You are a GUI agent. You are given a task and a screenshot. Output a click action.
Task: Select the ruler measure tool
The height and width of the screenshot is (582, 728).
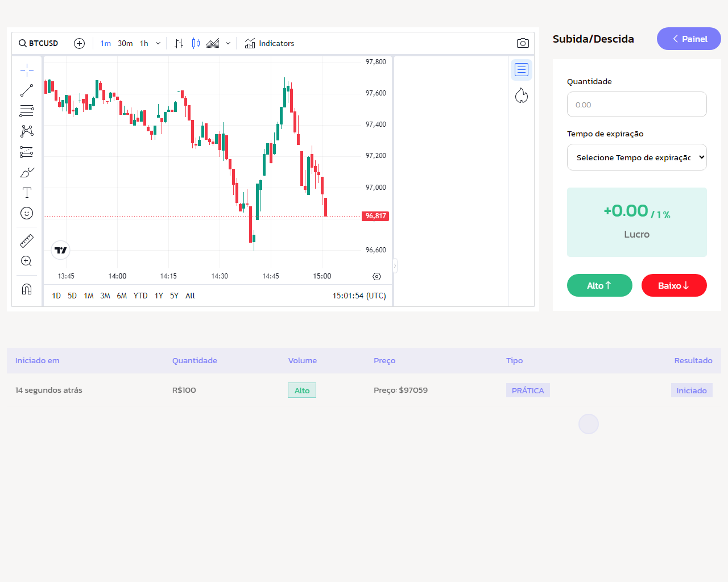pyautogui.click(x=27, y=241)
